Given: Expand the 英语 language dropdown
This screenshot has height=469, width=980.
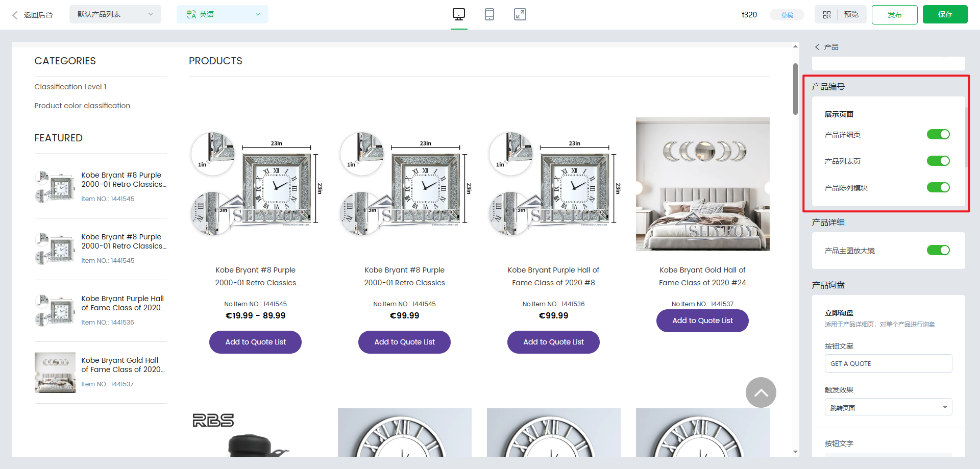Looking at the screenshot, I should pos(223,14).
